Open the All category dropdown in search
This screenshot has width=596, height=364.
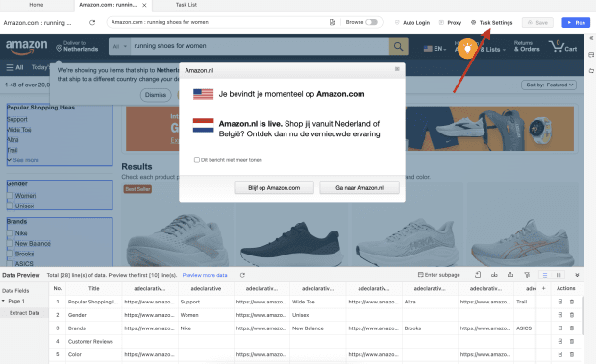tap(119, 46)
